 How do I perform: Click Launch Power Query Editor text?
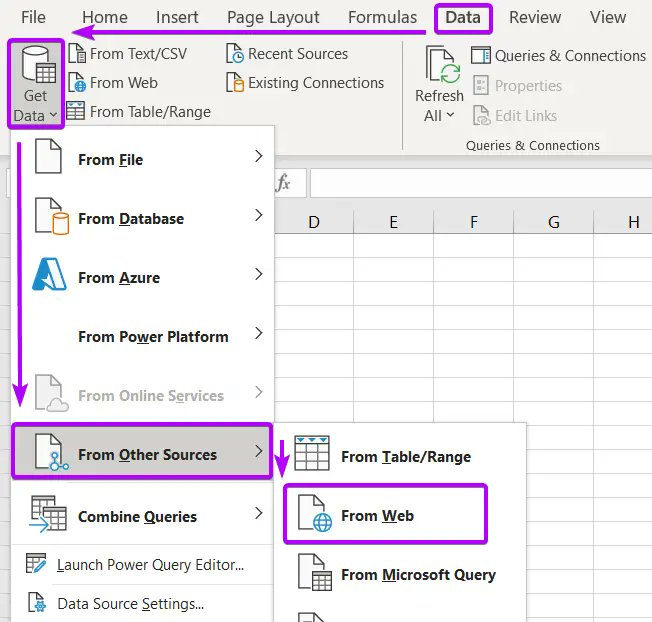151,565
